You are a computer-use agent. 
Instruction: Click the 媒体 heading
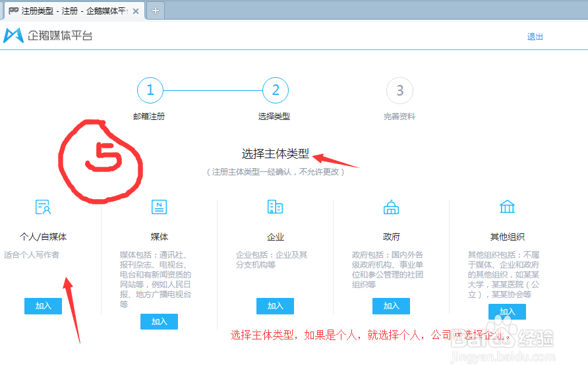pyautogui.click(x=159, y=237)
